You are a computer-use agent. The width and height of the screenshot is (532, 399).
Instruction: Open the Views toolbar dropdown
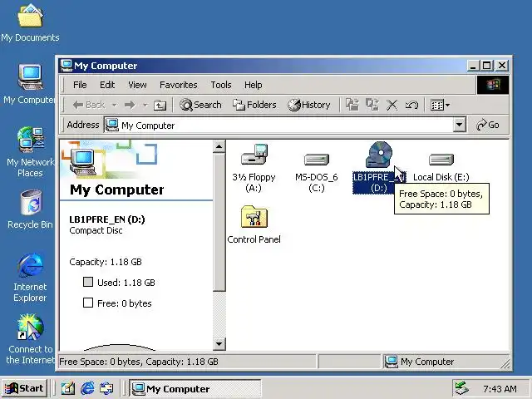[440, 105]
